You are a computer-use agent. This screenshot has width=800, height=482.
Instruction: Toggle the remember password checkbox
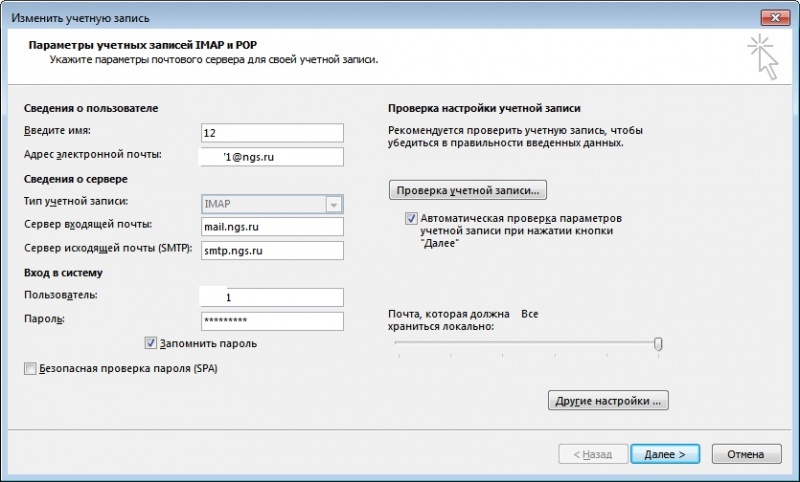pos(151,343)
